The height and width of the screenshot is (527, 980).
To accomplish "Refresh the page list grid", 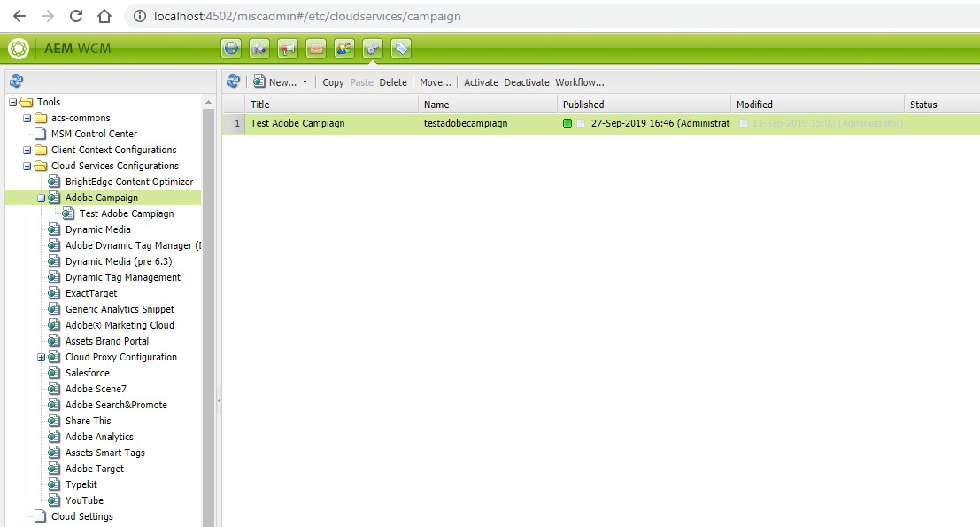I will [233, 81].
